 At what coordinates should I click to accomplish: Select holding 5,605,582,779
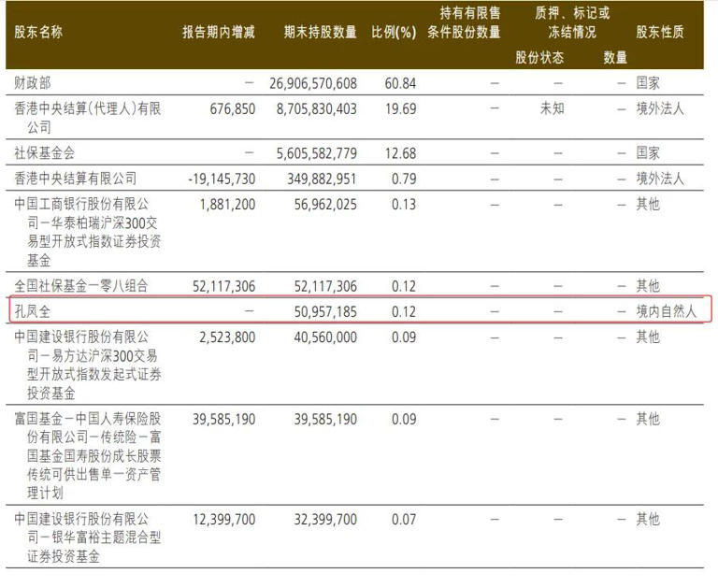(316, 153)
